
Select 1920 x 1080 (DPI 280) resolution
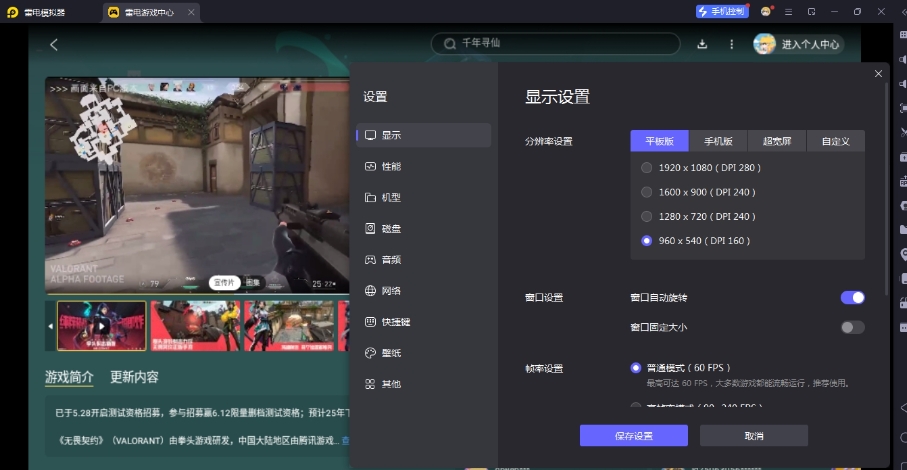click(646, 168)
